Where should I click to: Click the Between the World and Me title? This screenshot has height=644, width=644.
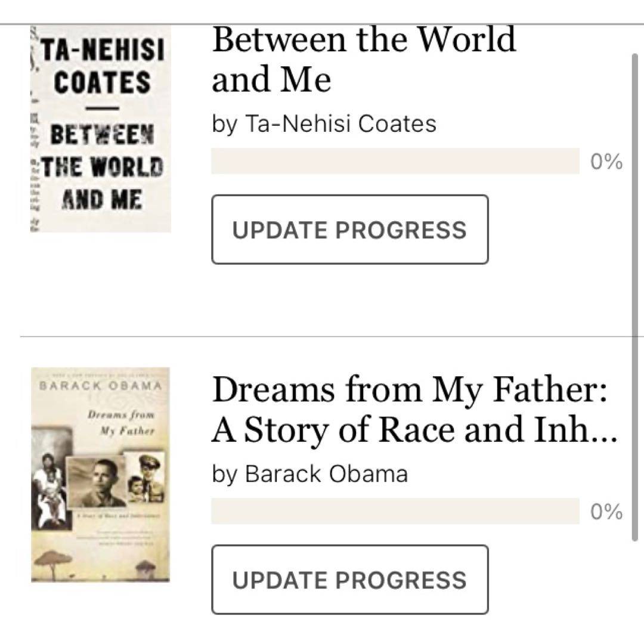click(x=363, y=60)
